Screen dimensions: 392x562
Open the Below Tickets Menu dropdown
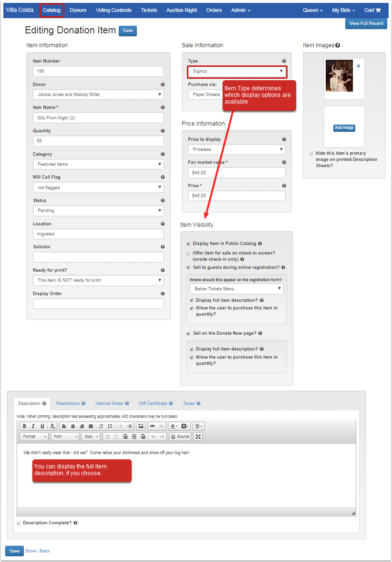(x=237, y=289)
